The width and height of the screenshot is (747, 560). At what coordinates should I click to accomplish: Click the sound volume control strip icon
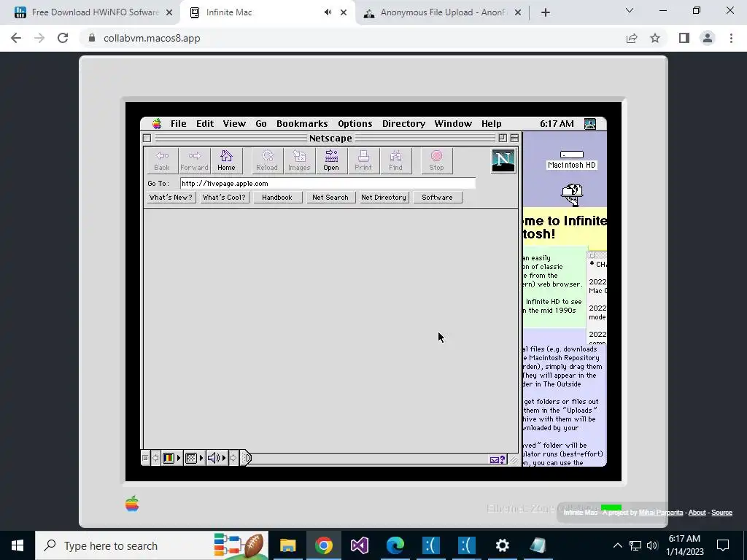(x=214, y=458)
